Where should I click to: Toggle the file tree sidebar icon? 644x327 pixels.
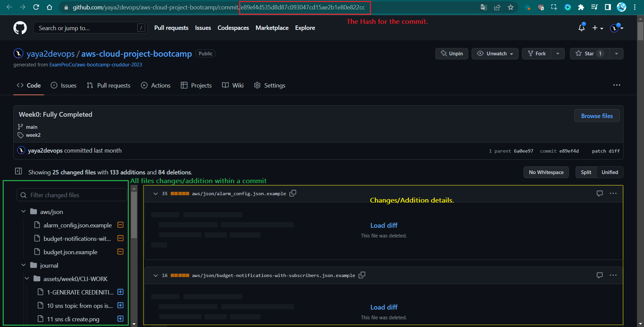pos(18,171)
